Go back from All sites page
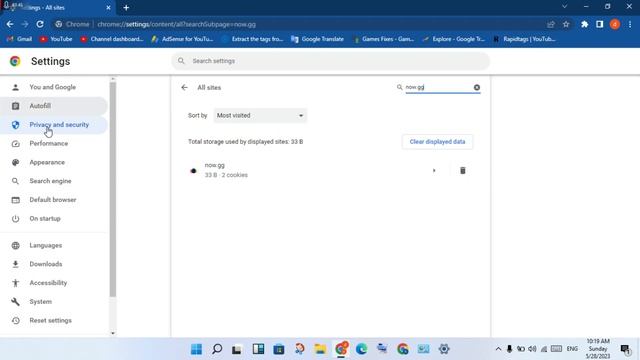 184,87
